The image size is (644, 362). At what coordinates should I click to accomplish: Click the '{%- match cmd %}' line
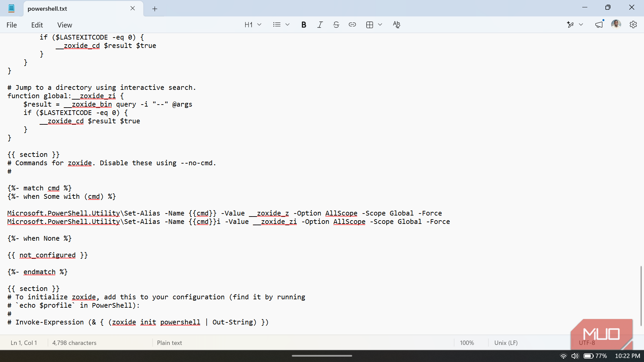click(40, 188)
